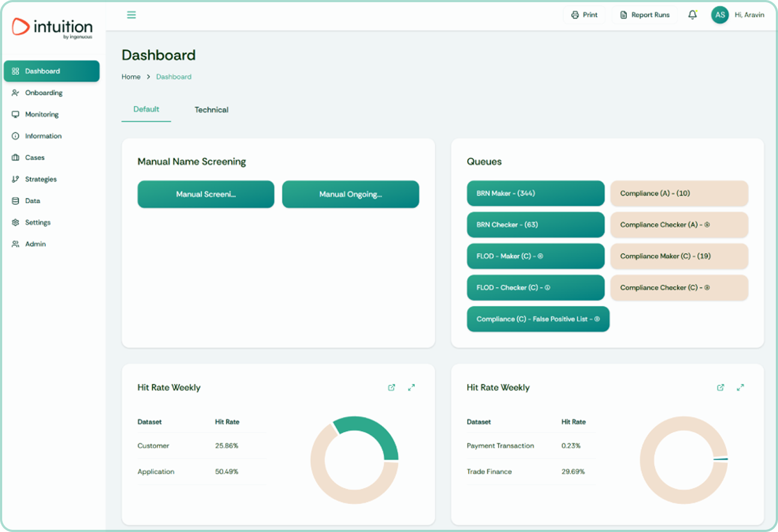
Task: Click the Information circle icon
Action: [15, 136]
